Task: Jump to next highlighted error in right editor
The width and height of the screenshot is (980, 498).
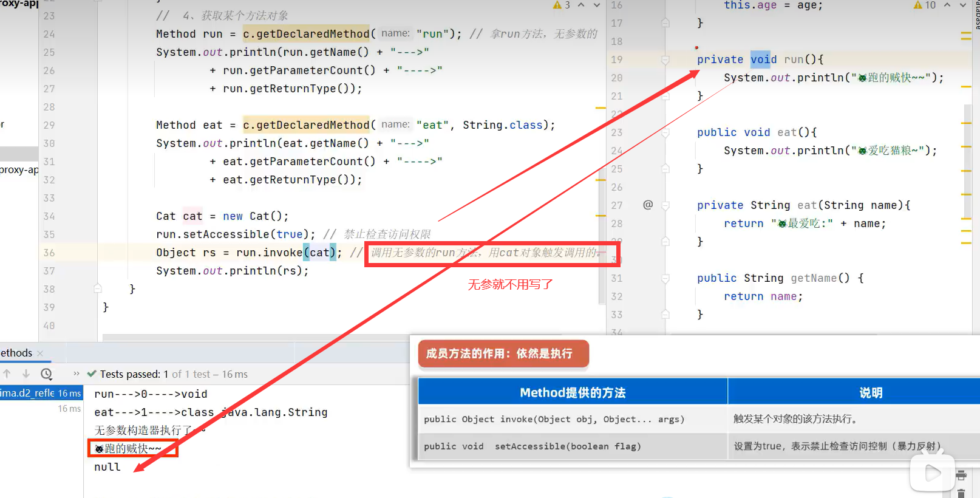Action: (x=963, y=5)
